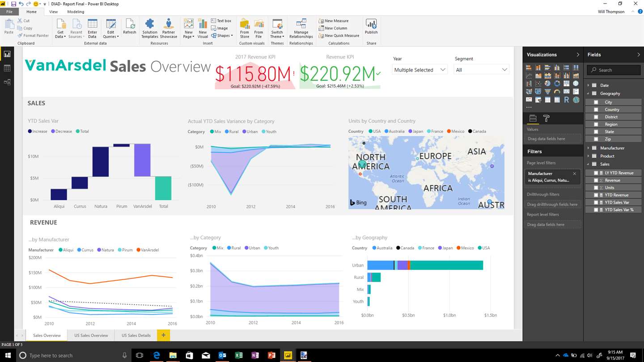Screen dimensions: 644x362
Task: Insert an Image
Action: 220,28
